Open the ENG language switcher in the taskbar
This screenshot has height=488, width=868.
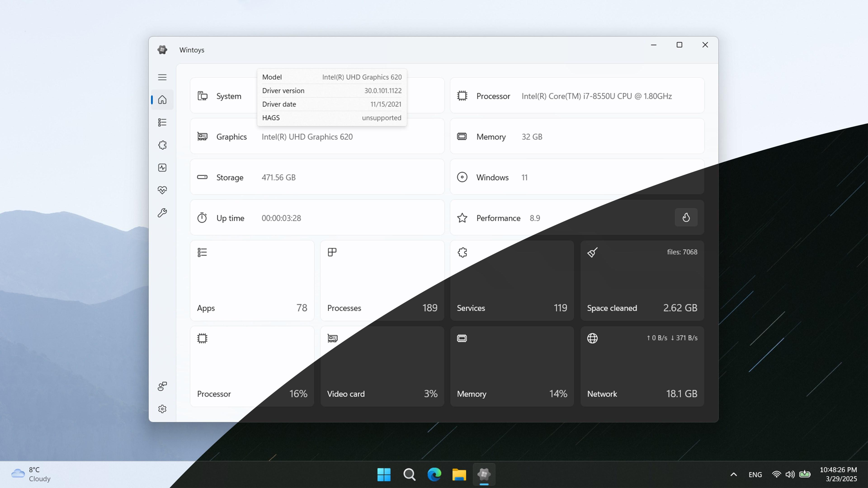pos(755,474)
